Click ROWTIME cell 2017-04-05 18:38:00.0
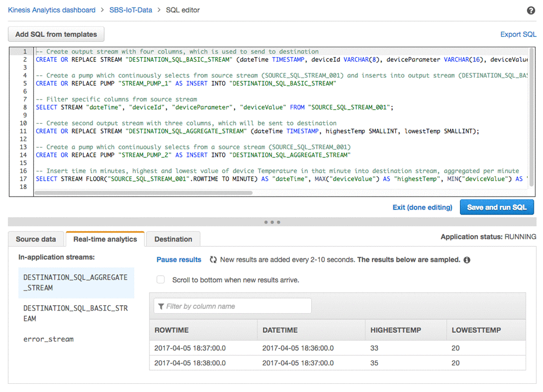Viewport: 543px width, 392px height. coord(190,363)
